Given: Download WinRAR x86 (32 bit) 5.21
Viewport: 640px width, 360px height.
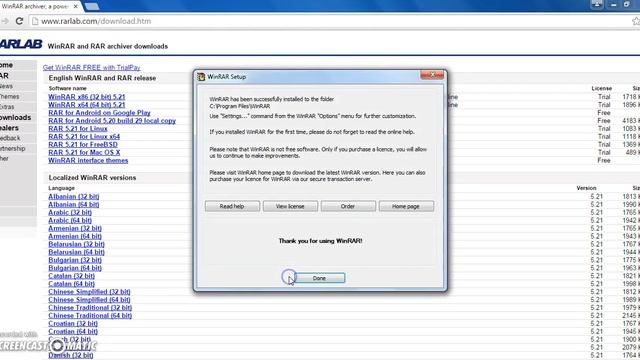Looking at the screenshot, I should pos(87,97).
